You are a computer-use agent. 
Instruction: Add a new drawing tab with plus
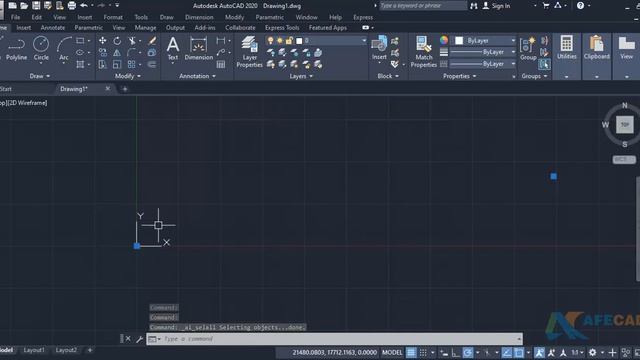125,89
